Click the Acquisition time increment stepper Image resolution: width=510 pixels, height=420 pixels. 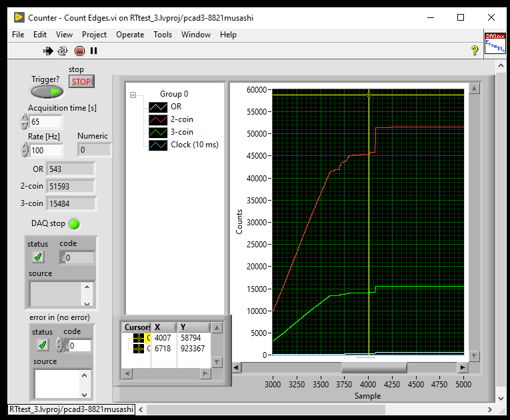tap(25, 118)
